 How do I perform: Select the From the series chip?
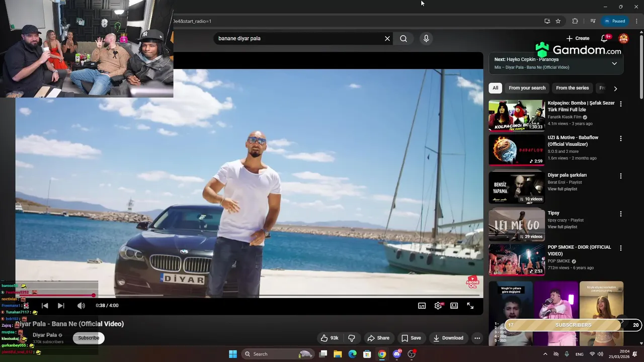coord(572,88)
